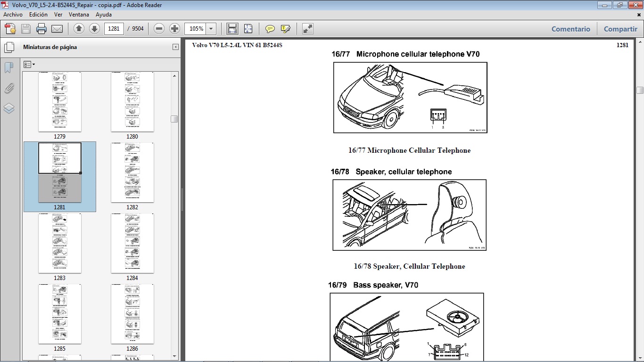
Task: Select page thumbnail 1283
Action: click(60, 243)
